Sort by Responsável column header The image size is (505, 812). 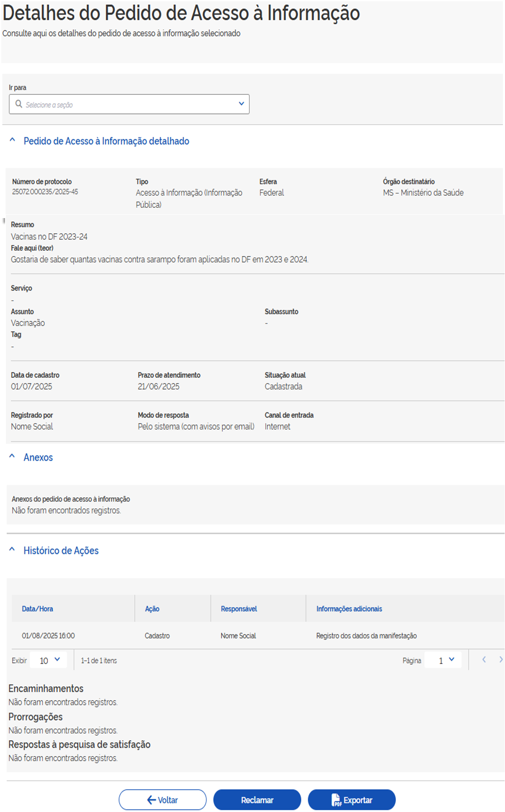238,609
